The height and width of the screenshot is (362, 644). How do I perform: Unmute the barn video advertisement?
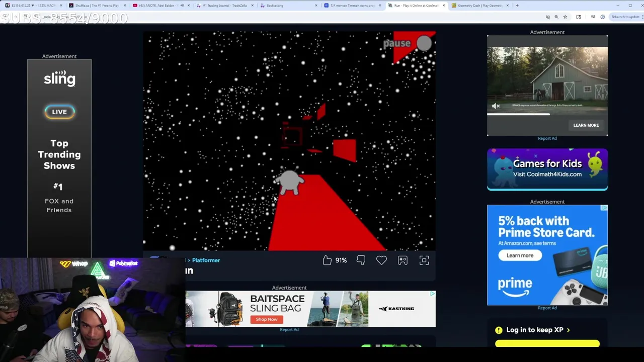pyautogui.click(x=496, y=106)
